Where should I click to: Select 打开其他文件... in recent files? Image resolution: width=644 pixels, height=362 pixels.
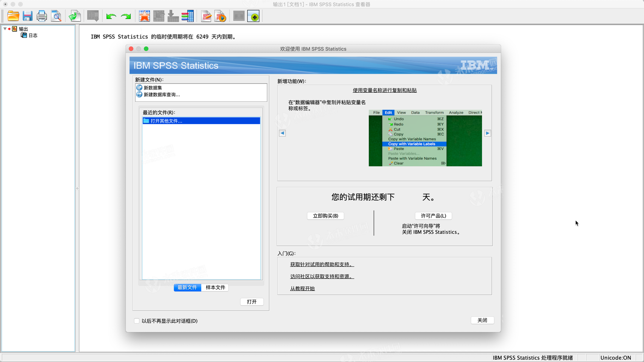[x=201, y=121]
